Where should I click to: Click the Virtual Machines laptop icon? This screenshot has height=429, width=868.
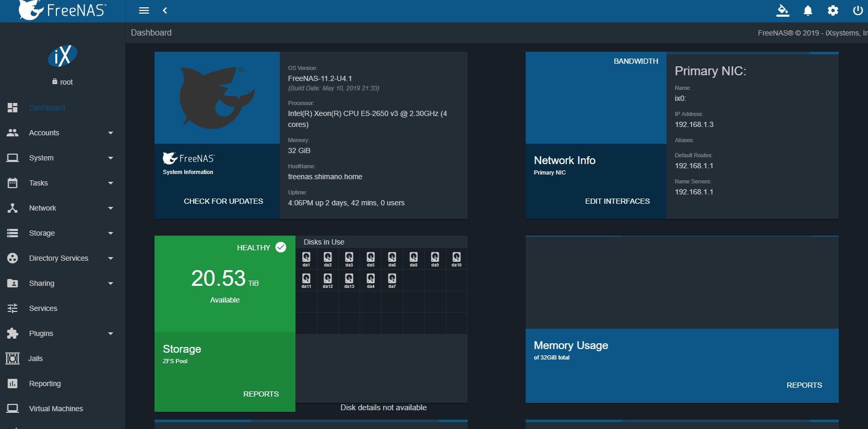(13, 409)
